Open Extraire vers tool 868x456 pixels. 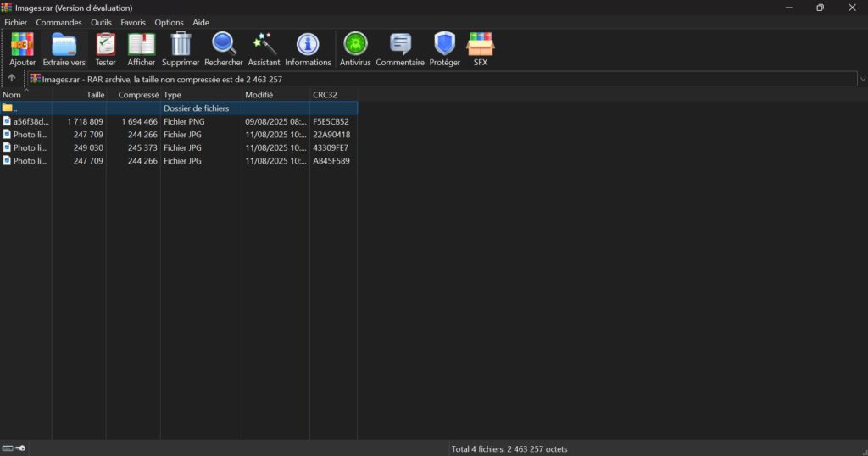(64, 49)
